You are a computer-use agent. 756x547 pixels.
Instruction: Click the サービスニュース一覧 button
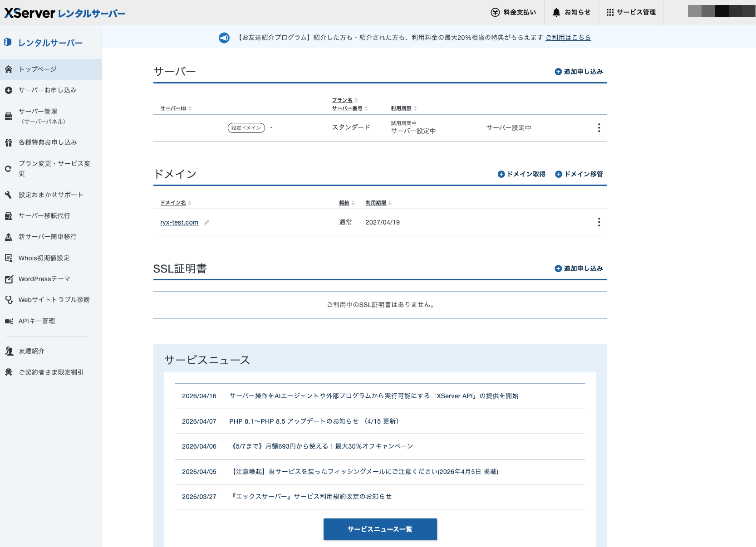click(x=380, y=529)
